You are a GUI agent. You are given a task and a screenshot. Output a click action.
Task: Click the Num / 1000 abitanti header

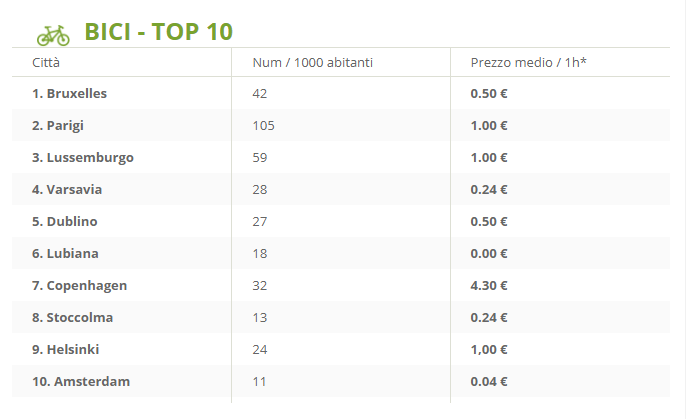click(312, 63)
